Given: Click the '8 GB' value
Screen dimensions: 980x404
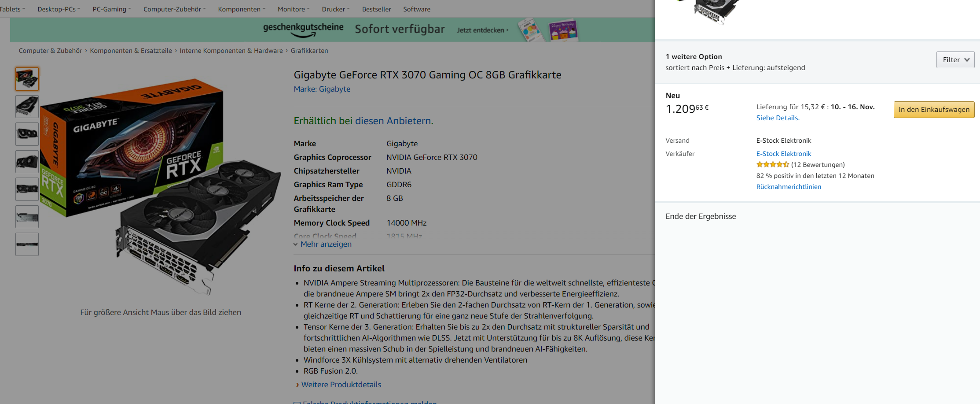Looking at the screenshot, I should coord(395,198).
